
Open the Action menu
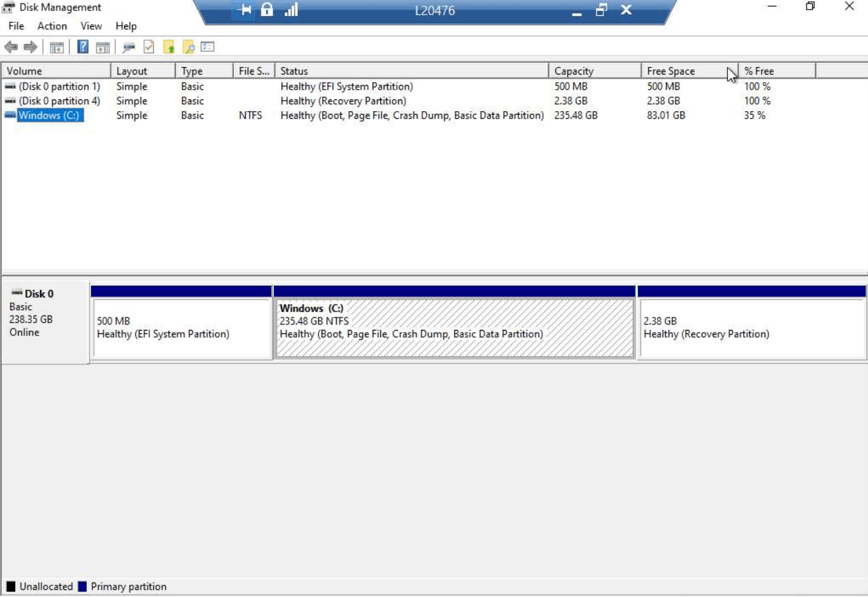(52, 26)
